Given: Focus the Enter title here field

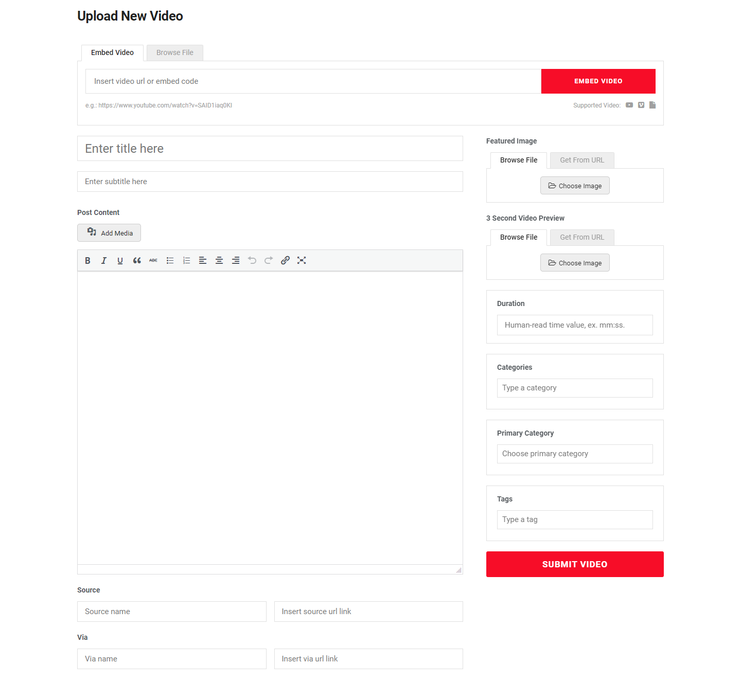Looking at the screenshot, I should tap(270, 149).
